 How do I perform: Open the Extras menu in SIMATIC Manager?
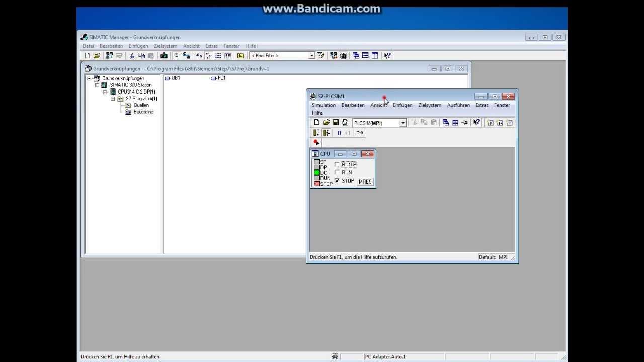click(x=211, y=46)
